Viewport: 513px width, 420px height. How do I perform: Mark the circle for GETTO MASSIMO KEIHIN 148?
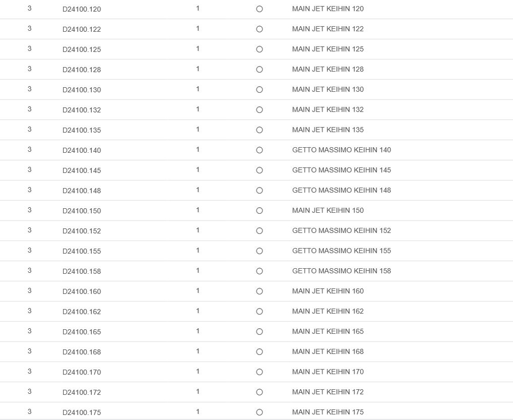tap(259, 190)
